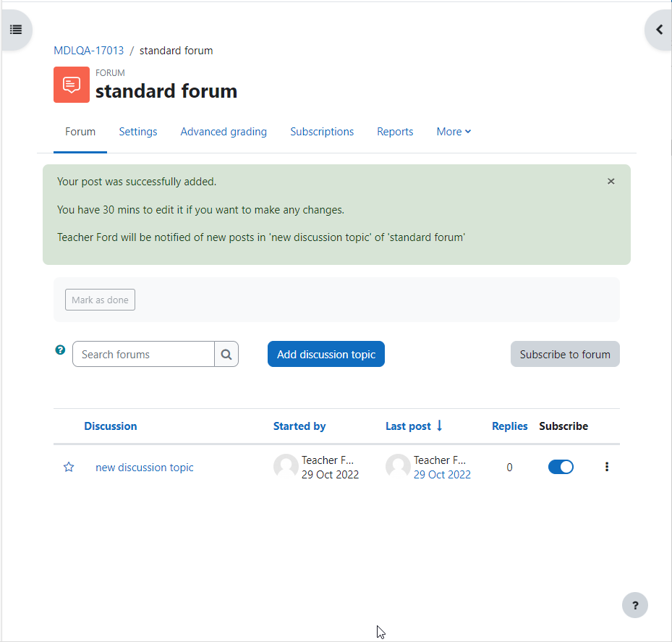Click the magnifier search button
This screenshot has height=642, width=672.
(x=226, y=354)
